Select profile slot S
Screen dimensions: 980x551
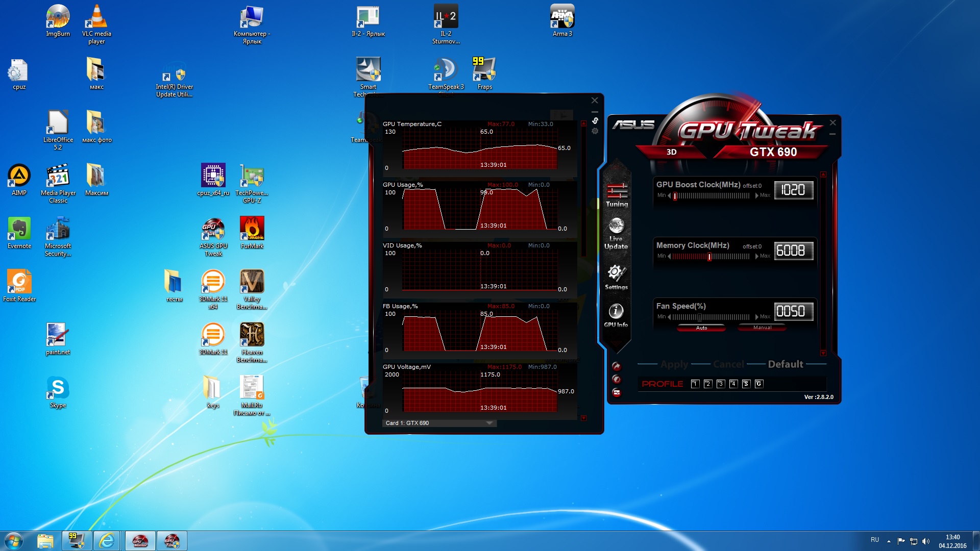(746, 384)
